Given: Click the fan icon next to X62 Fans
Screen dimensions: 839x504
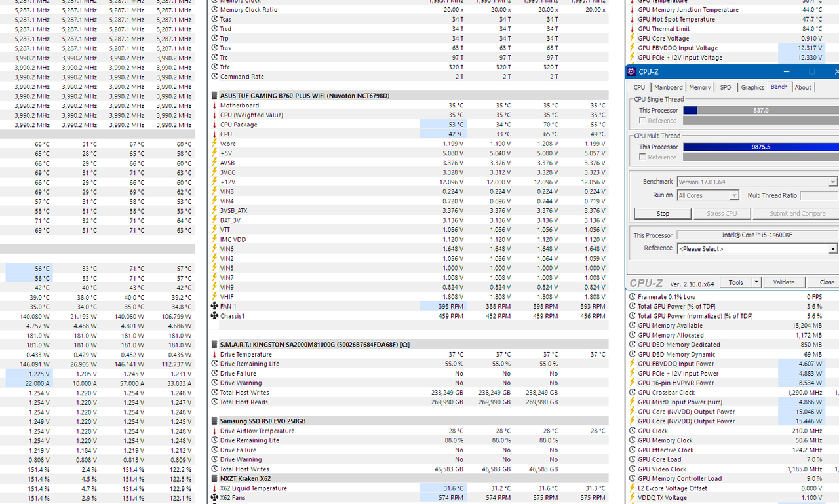Looking at the screenshot, I should [214, 498].
